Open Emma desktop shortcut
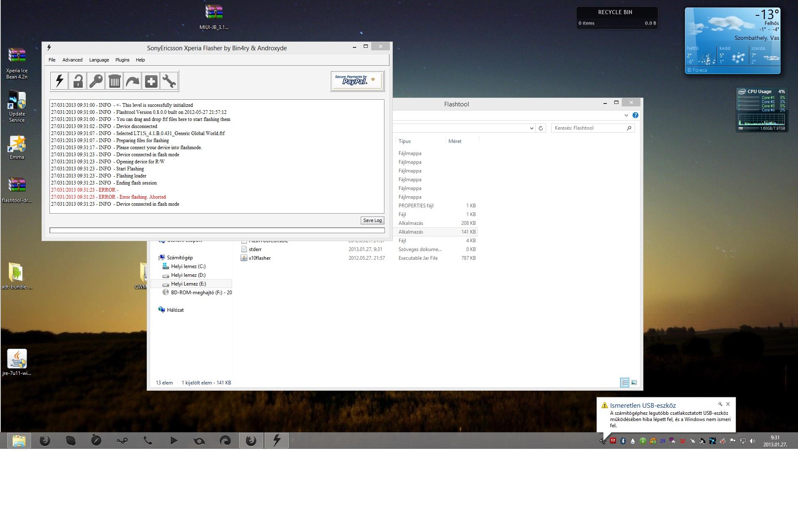Viewport: 798px width, 532px height. [x=17, y=147]
